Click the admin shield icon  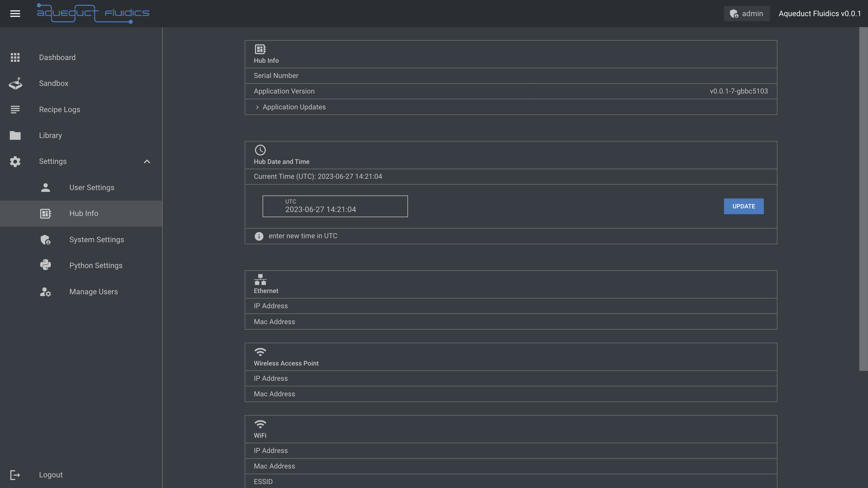click(x=734, y=13)
